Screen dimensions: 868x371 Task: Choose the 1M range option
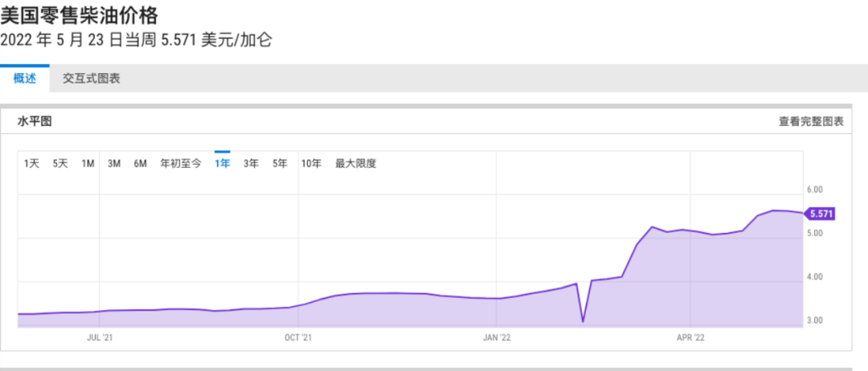[x=88, y=164]
